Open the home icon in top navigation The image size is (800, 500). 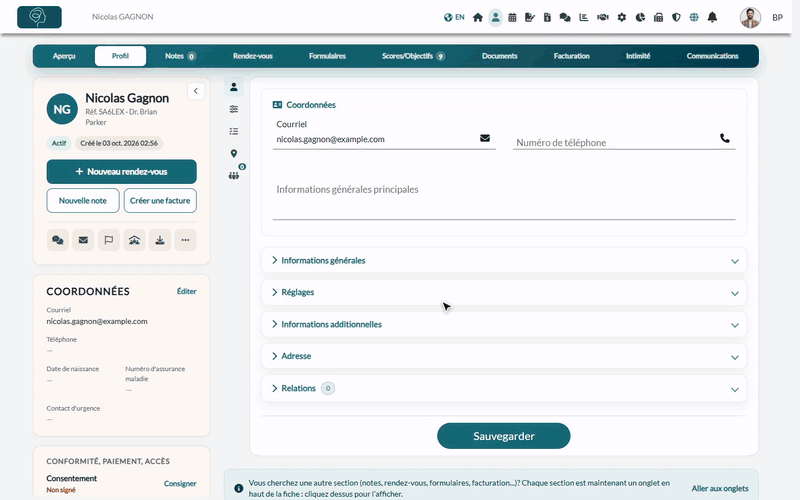[478, 17]
